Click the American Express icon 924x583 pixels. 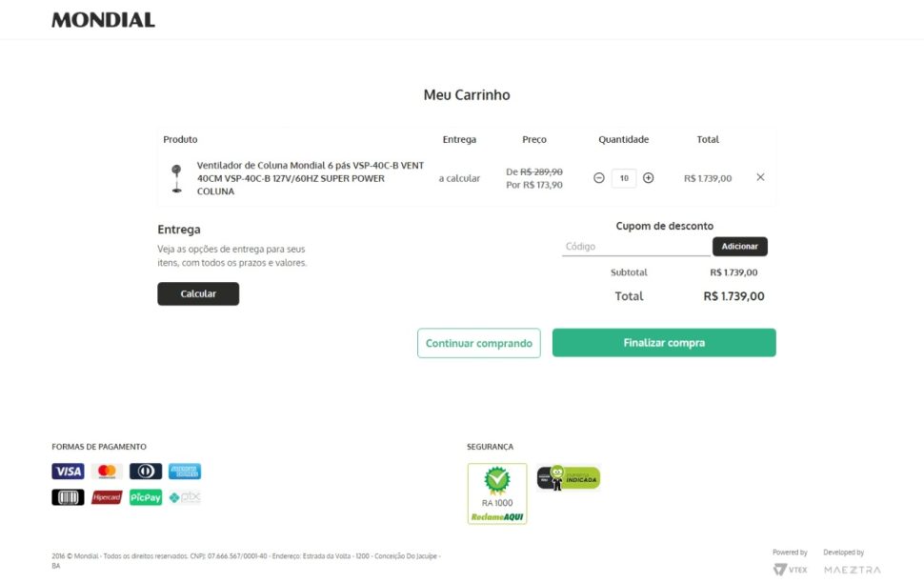[185, 471]
